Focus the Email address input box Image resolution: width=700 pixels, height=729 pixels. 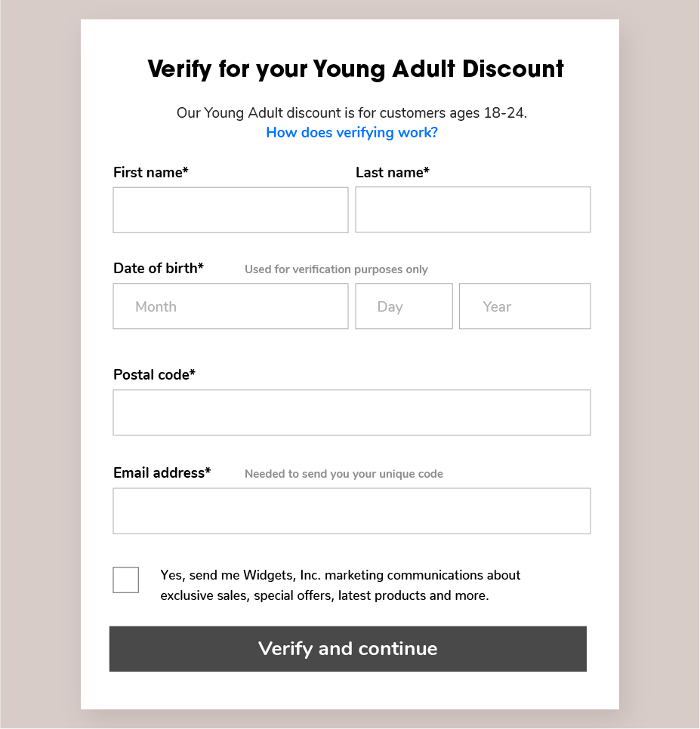pos(352,511)
